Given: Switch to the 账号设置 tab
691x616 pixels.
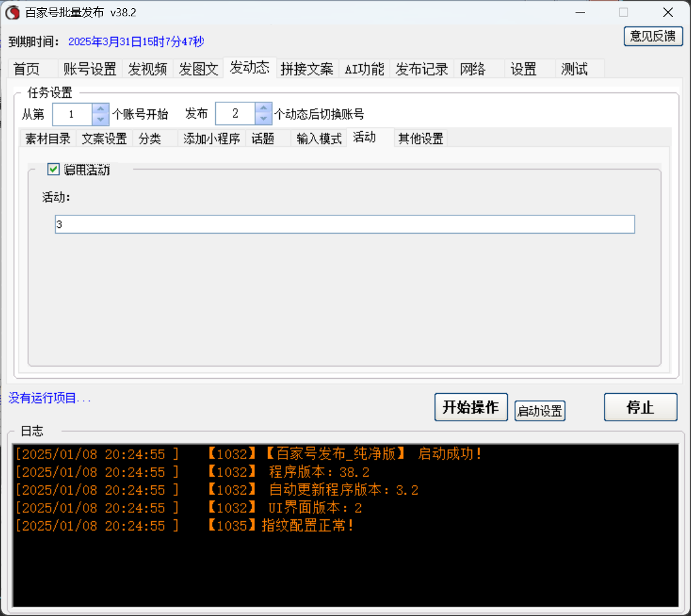Looking at the screenshot, I should tap(90, 69).
